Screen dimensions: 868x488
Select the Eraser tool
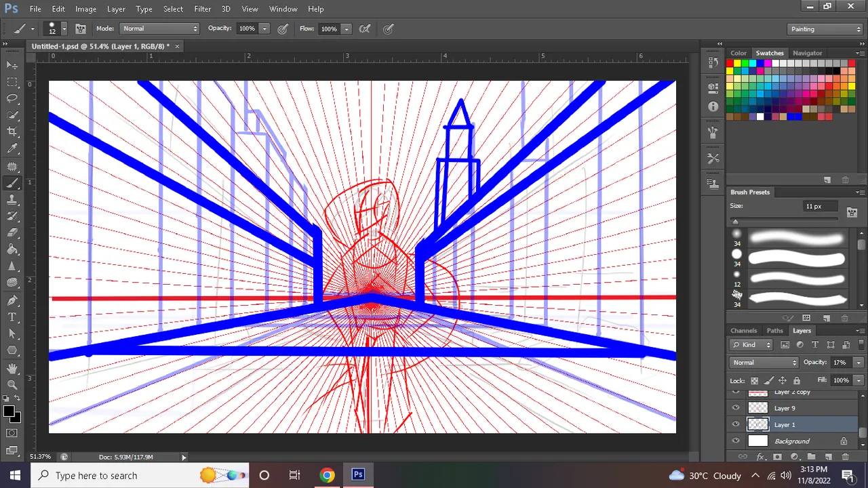tap(12, 233)
